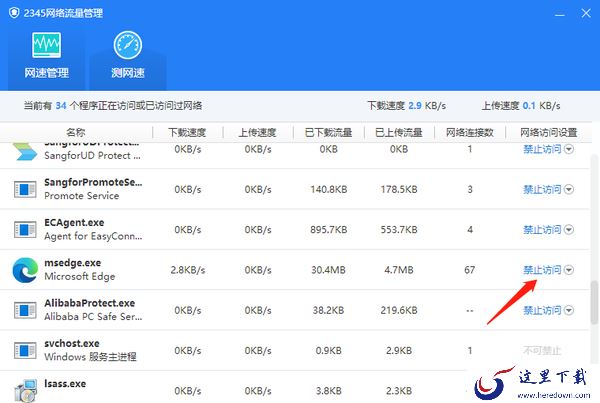Click the 553.7KB uploaded value
The width and height of the screenshot is (600, 403).
coord(399,230)
